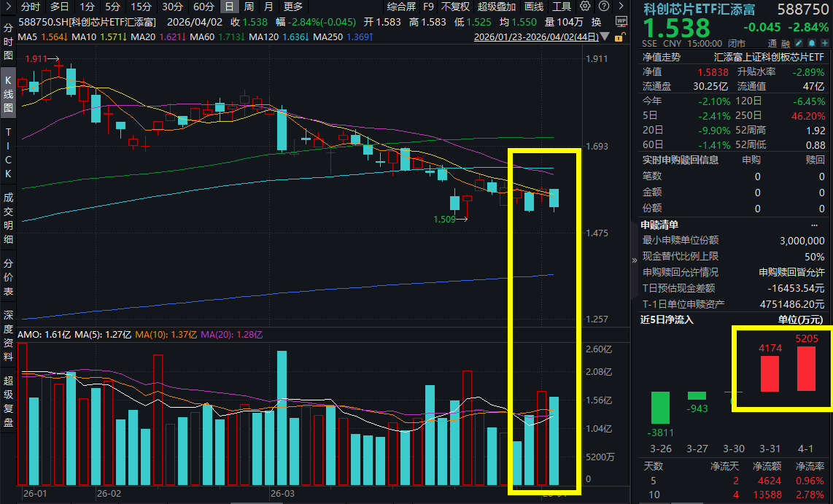This screenshot has width=833, height=504.
Task: Toggle the 融 margin-trading badge
Action: click(x=786, y=43)
